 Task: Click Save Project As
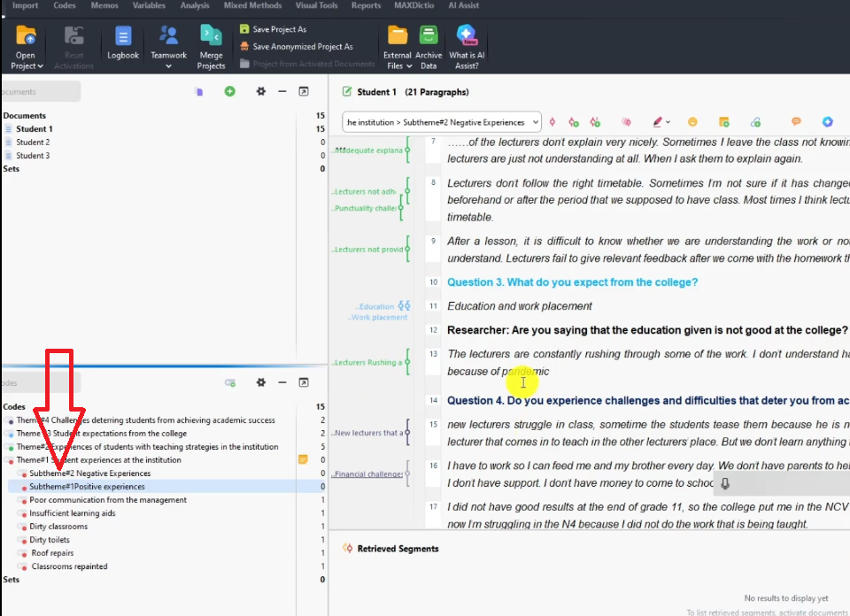point(274,29)
